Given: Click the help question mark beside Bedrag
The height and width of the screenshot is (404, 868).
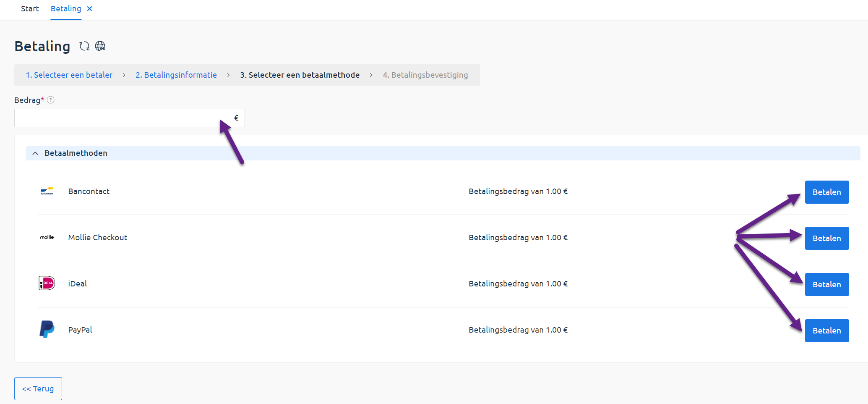Looking at the screenshot, I should [x=51, y=100].
